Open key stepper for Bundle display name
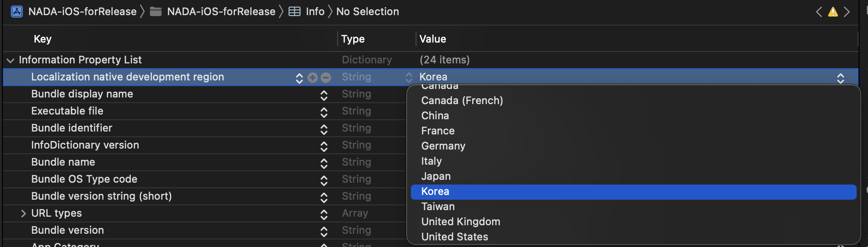The height and width of the screenshot is (247, 868). coord(324,95)
